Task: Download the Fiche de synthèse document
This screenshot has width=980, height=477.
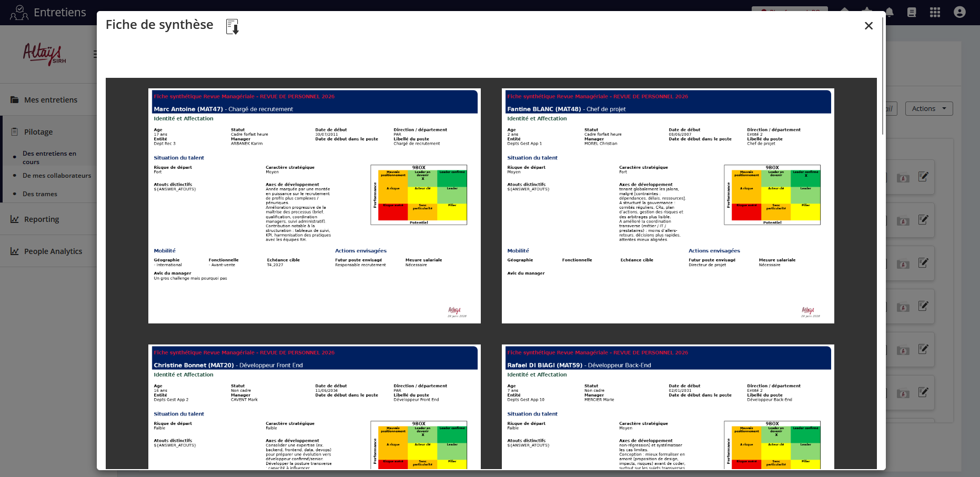Action: [x=232, y=26]
